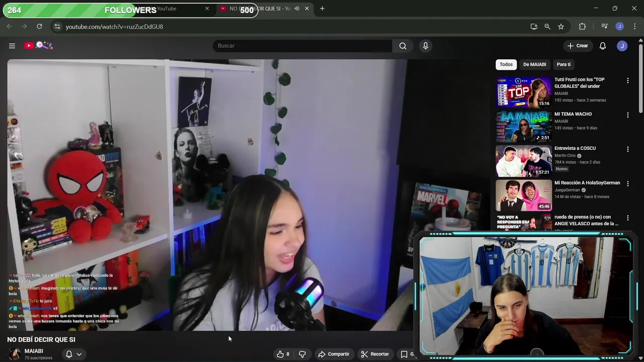Screen dimensions: 644x362
Task: Open Chrome zoom magnifier icon
Action: pos(547,27)
